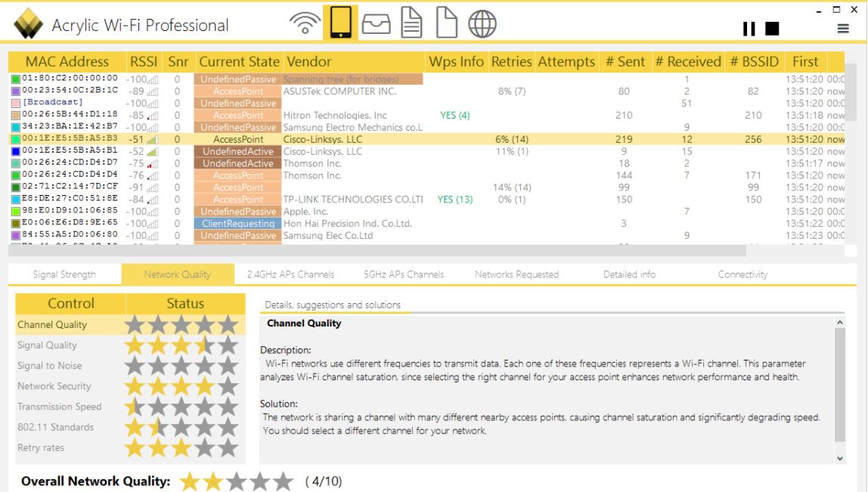Open the lined document report icon
This screenshot has height=492, width=868.
coord(411,23)
